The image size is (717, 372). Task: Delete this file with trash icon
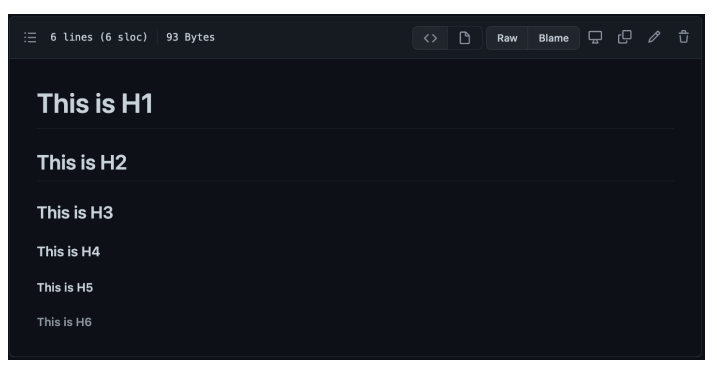[684, 37]
